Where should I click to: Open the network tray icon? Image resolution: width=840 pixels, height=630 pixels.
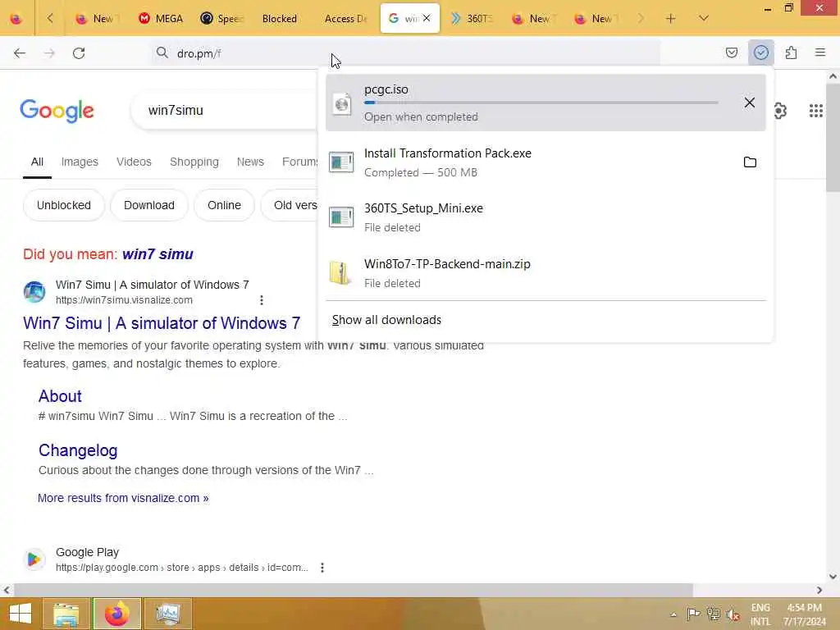[x=713, y=614]
